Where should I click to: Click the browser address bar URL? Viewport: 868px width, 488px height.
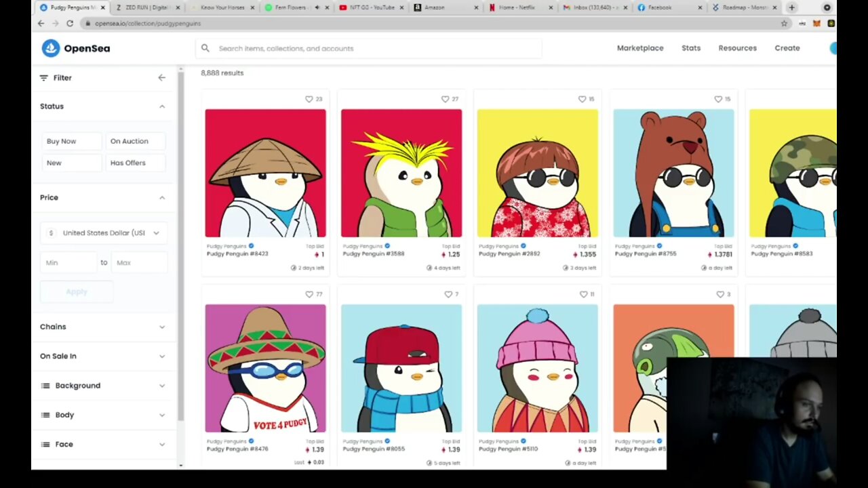(147, 23)
